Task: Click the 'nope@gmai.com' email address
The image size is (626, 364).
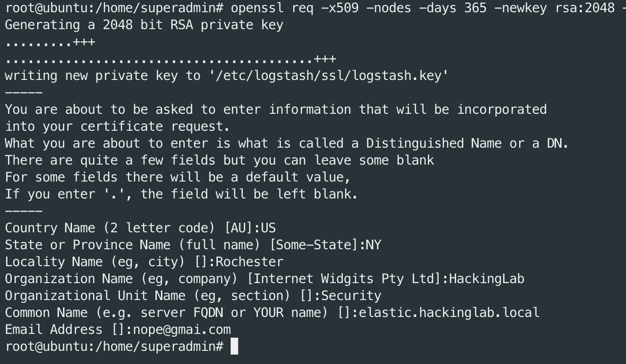Action: pos(182,330)
